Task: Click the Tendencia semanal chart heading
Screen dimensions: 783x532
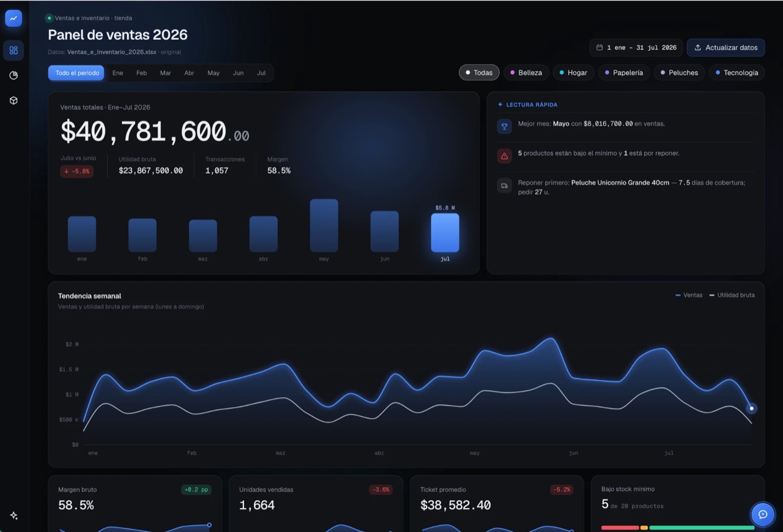Action: (89, 296)
